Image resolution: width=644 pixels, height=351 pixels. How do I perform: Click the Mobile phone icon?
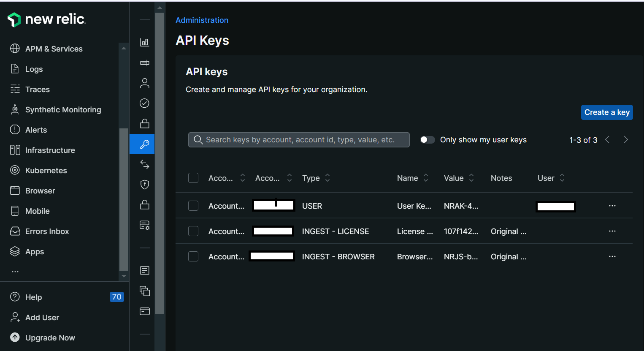pyautogui.click(x=15, y=211)
